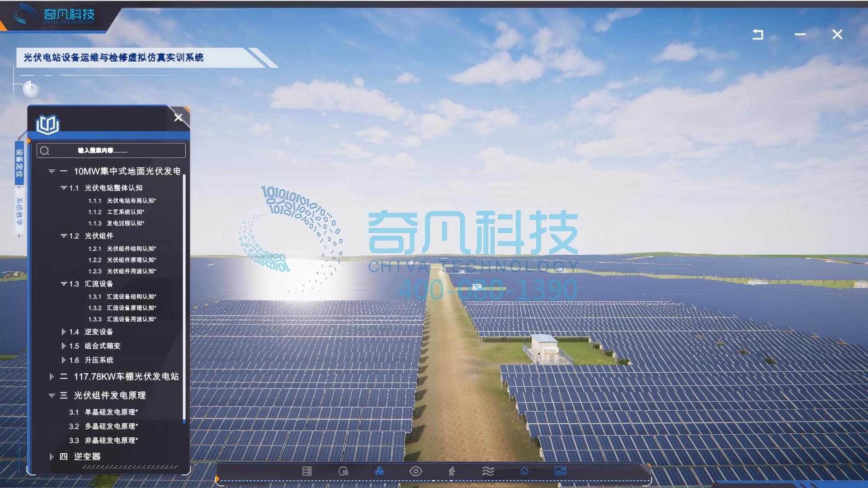Collapse the 1.1 光伏电站整体认知 node

coord(64,188)
